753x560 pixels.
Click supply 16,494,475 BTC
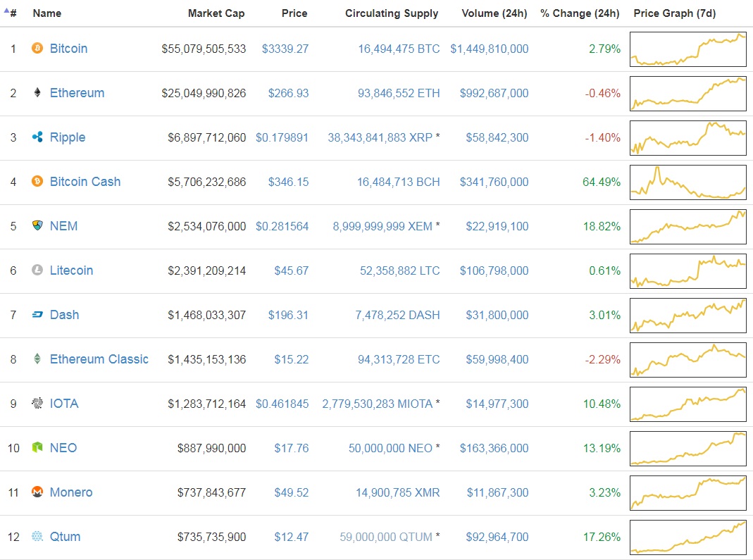pos(399,49)
